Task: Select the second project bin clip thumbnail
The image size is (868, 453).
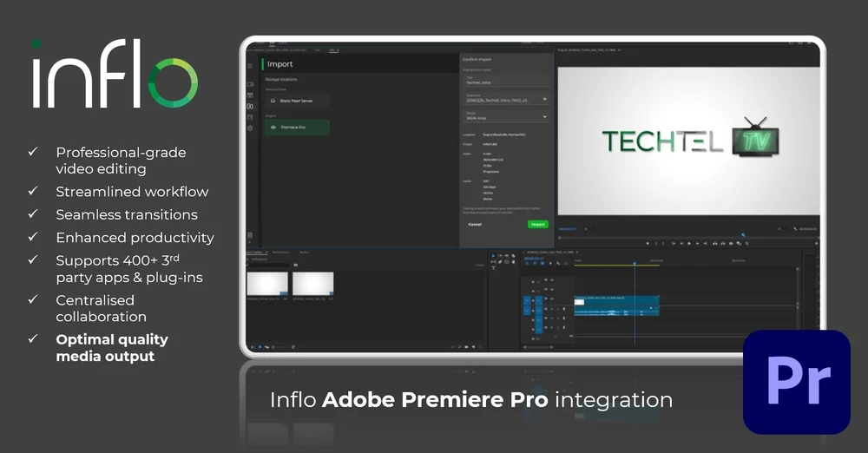Action: coord(312,284)
